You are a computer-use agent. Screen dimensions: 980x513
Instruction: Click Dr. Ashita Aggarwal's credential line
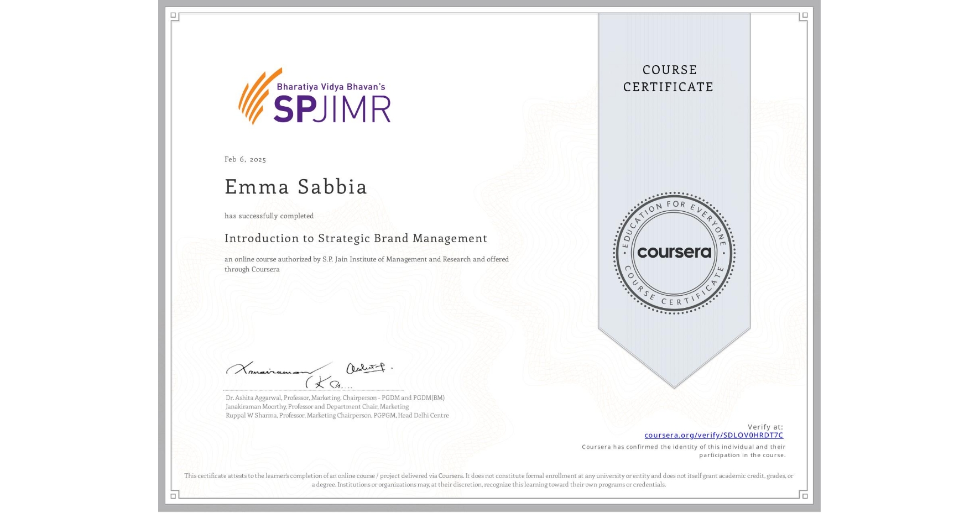pos(335,397)
